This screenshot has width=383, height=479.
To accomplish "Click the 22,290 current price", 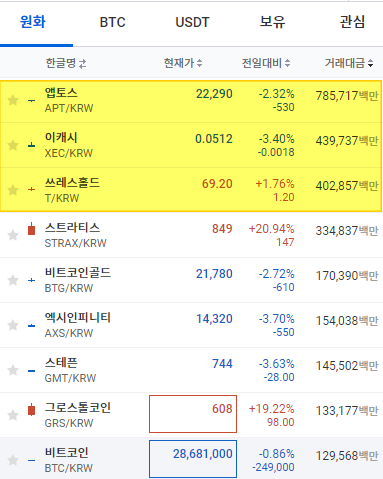I will click(x=214, y=94).
